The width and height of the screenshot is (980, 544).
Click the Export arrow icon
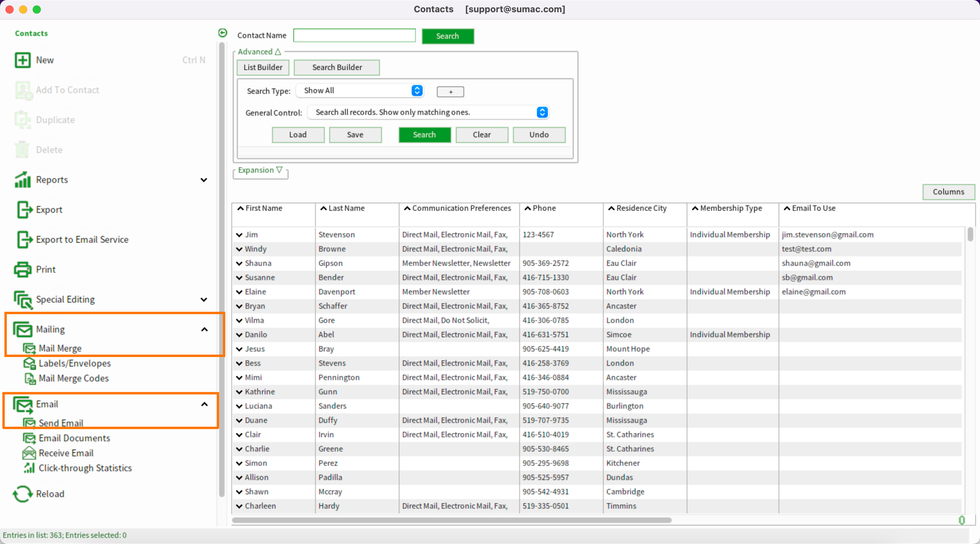click(24, 209)
